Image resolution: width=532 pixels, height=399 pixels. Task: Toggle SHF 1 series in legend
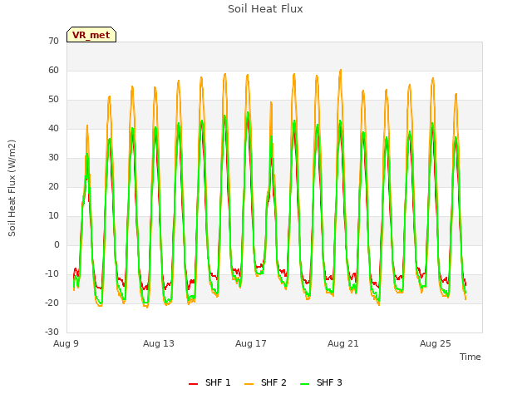tap(209, 382)
